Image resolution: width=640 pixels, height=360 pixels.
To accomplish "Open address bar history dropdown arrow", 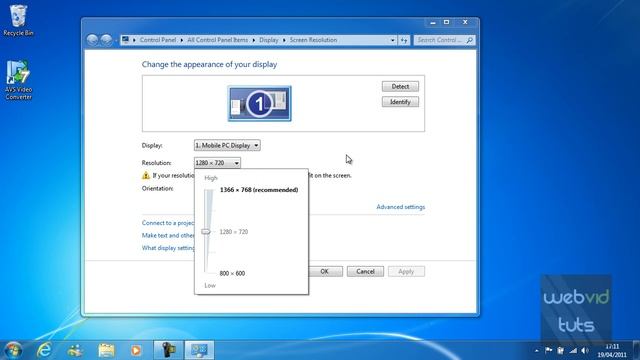I will [x=392, y=40].
